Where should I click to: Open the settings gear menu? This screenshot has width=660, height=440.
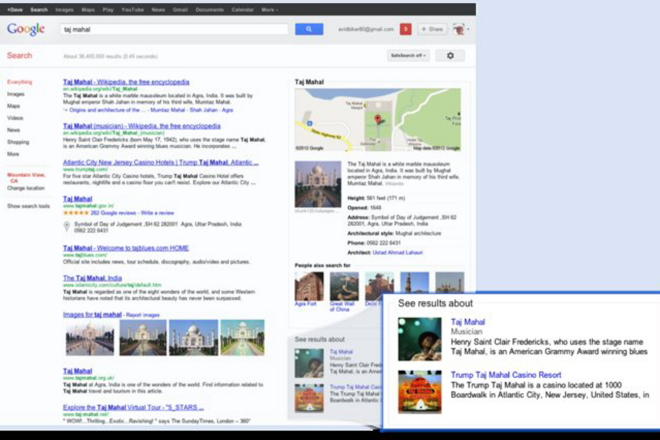(450, 56)
